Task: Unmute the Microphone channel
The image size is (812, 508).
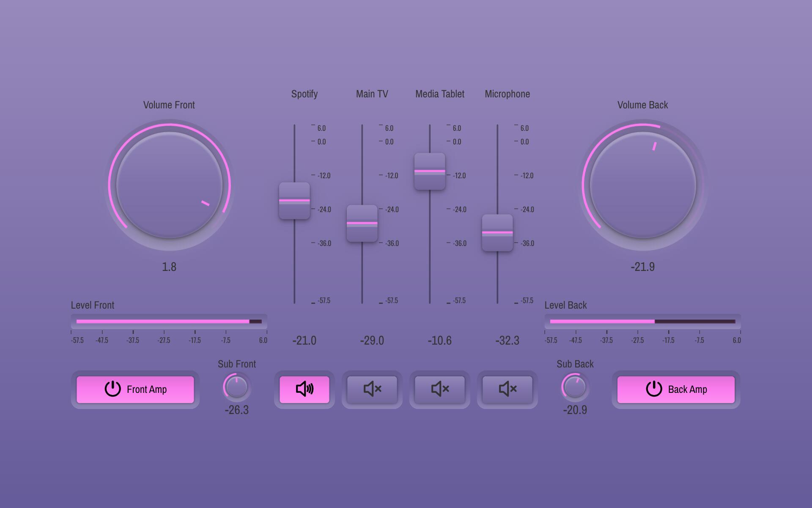Action: tap(507, 389)
